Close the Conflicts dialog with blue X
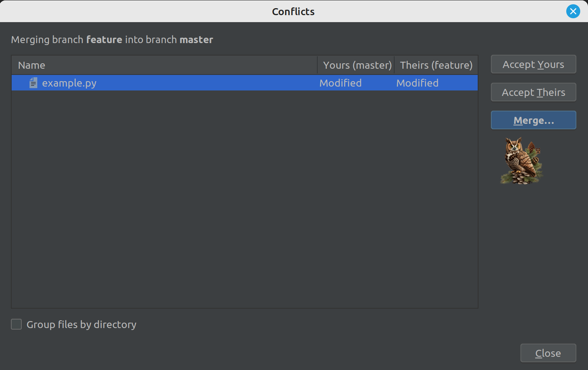This screenshot has width=588, height=370. tap(573, 11)
